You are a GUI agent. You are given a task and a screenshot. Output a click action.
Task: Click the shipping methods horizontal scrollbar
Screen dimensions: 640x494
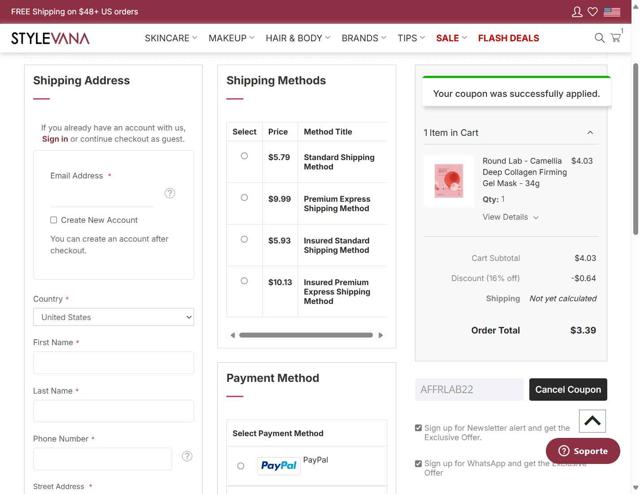point(306,335)
